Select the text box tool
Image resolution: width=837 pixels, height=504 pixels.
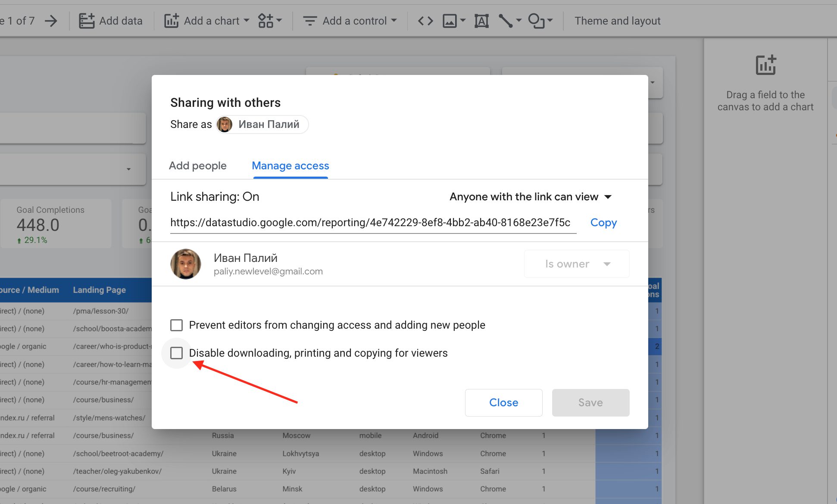(x=481, y=20)
